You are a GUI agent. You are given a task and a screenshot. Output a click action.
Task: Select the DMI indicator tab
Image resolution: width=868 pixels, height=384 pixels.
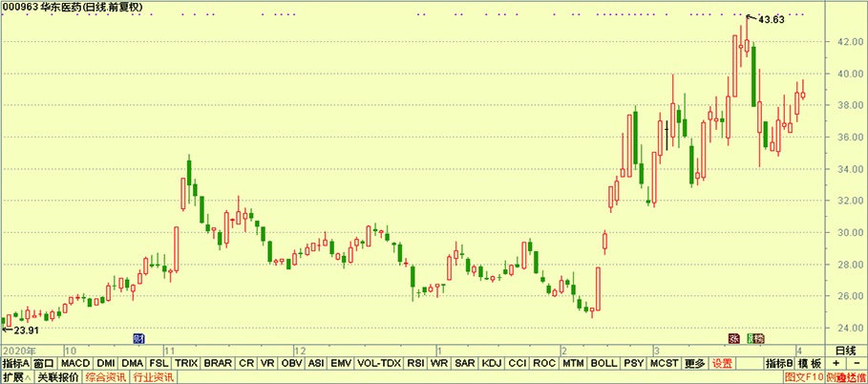[105, 364]
